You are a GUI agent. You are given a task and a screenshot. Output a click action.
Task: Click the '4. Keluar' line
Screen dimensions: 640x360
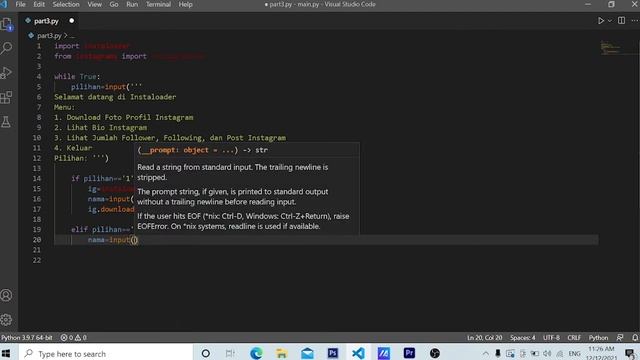[73, 148]
